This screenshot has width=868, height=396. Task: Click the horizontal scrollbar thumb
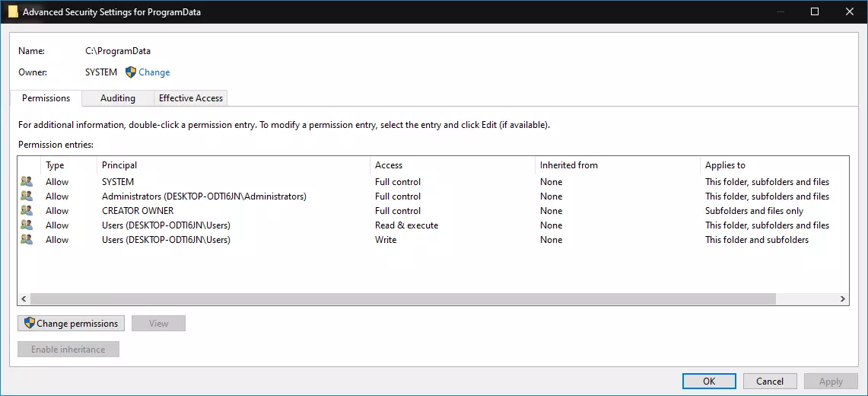(x=403, y=299)
